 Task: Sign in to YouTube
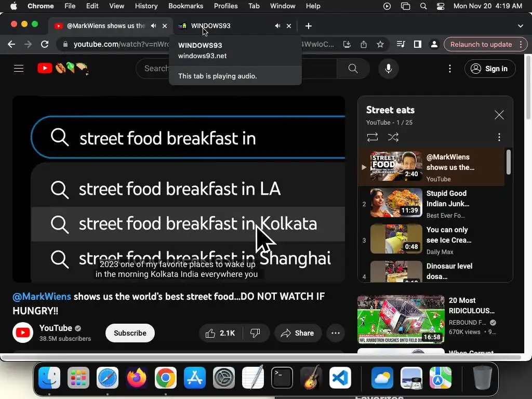(x=489, y=69)
